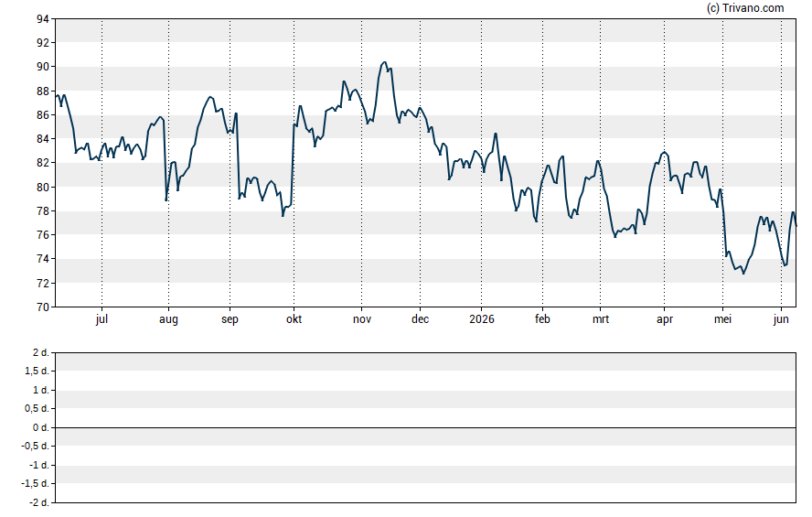Click the 70 price axis value
This screenshot has width=812, height=517.
point(43,307)
